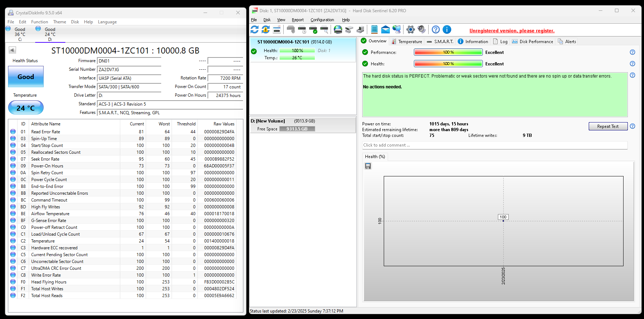644x319 pixels.
Task: Click the Power-On Hours attribute row
Action: click(x=122, y=166)
